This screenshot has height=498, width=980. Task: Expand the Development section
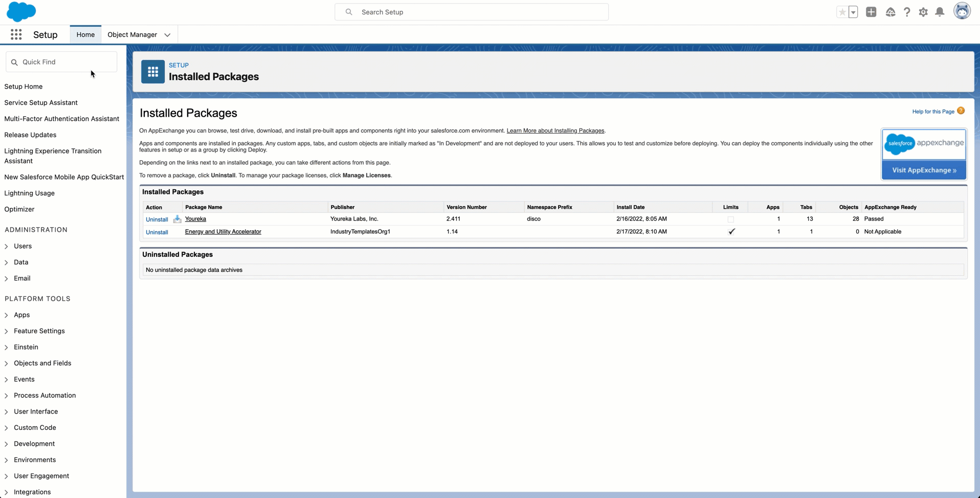pos(7,444)
